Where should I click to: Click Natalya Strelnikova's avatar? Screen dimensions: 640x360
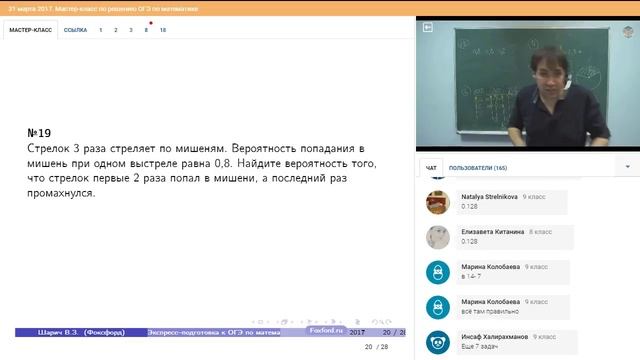coord(438,202)
